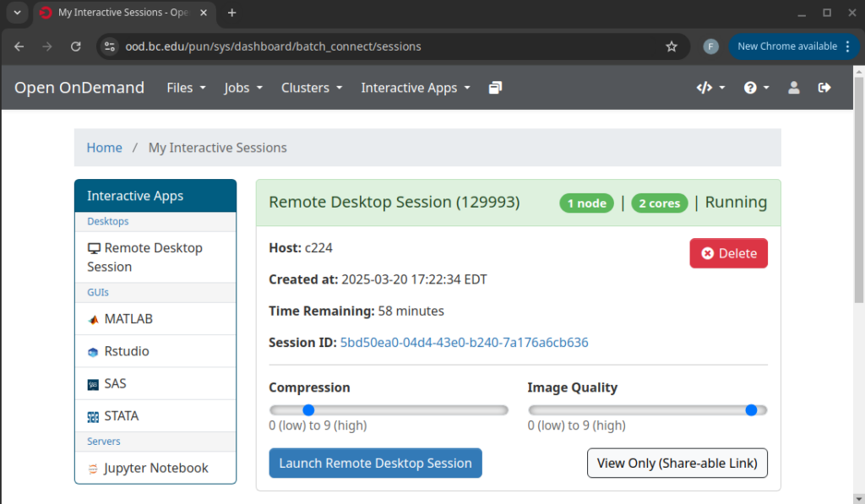Expand the Jobs dropdown
The image size is (865, 504).
(x=243, y=87)
